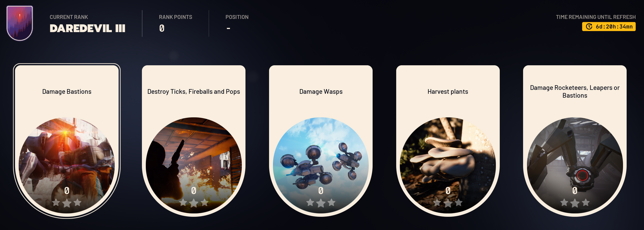Click the flying Wasps drones artwork
The image size is (644, 230).
click(x=321, y=165)
